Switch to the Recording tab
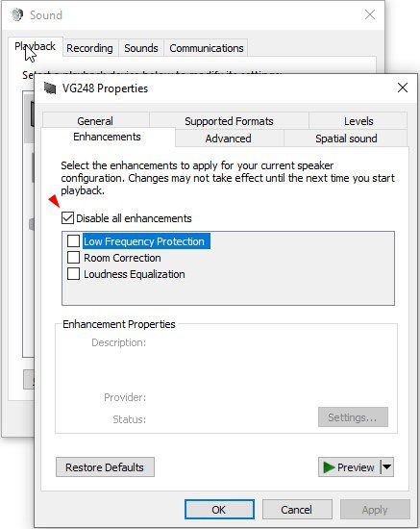 89,48
